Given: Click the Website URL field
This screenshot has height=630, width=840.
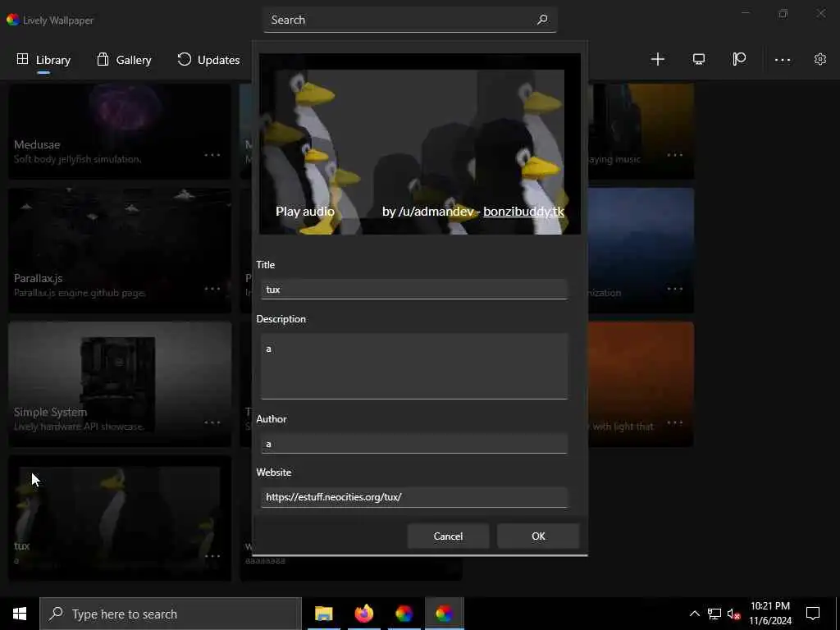Looking at the screenshot, I should tap(414, 497).
